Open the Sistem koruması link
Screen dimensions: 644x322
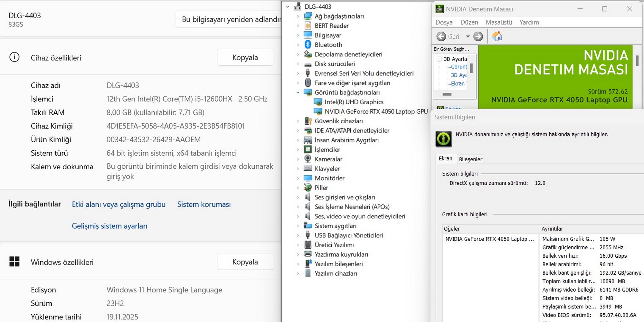click(x=204, y=204)
